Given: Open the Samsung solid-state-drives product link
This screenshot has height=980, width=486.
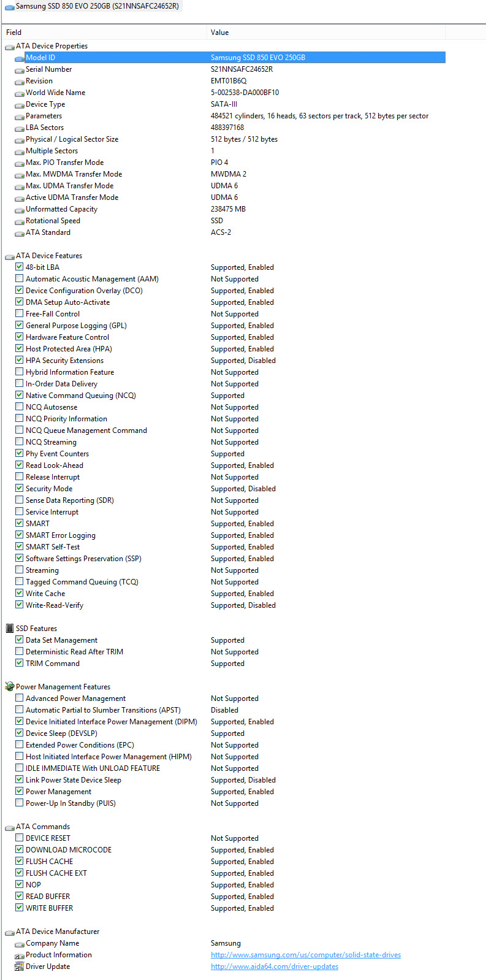Looking at the screenshot, I should 306,955.
